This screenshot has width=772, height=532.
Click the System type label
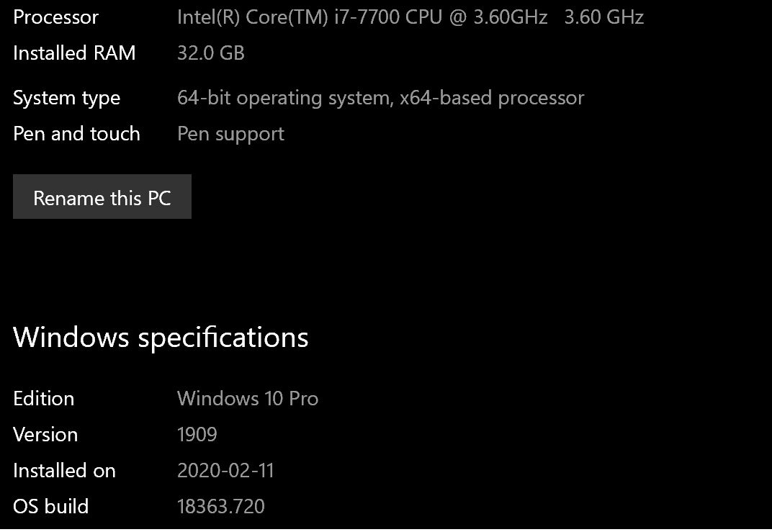tap(66, 98)
